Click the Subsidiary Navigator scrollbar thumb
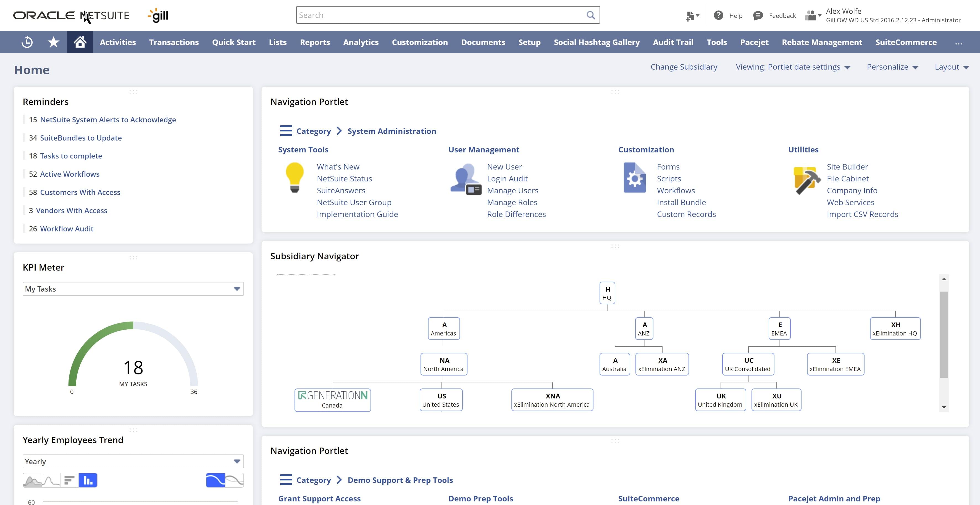 (944, 335)
